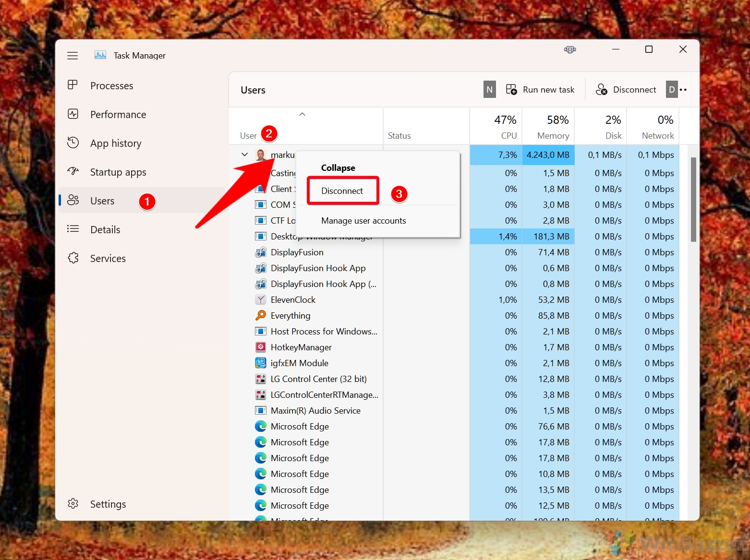Click the marku user avatar
The height and width of the screenshot is (560, 750).
261,155
